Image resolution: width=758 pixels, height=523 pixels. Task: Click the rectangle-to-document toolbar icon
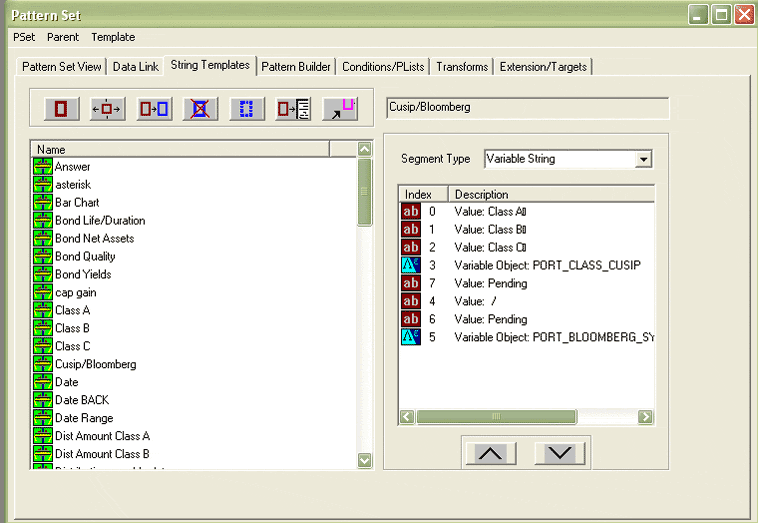pyautogui.click(x=294, y=108)
